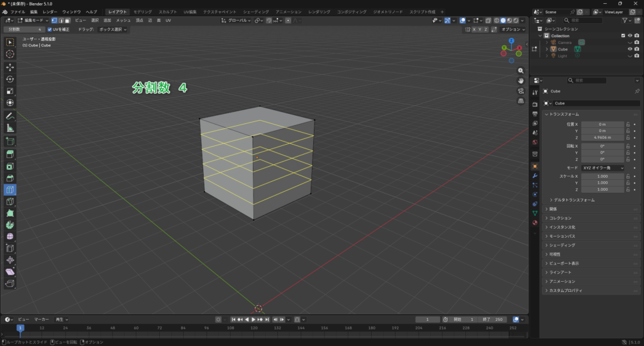This screenshot has width=644, height=346.
Task: Select the Rotate tool
Action: [10, 79]
